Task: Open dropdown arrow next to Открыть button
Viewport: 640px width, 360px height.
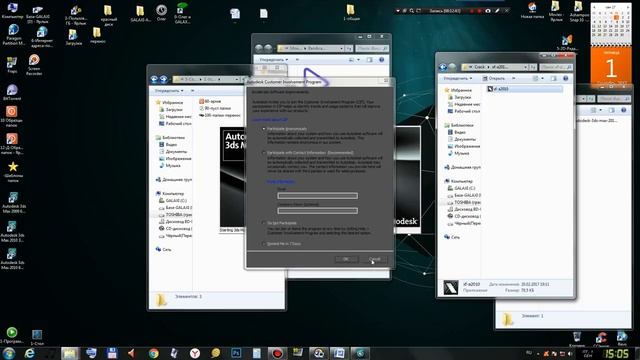Action: (513, 78)
